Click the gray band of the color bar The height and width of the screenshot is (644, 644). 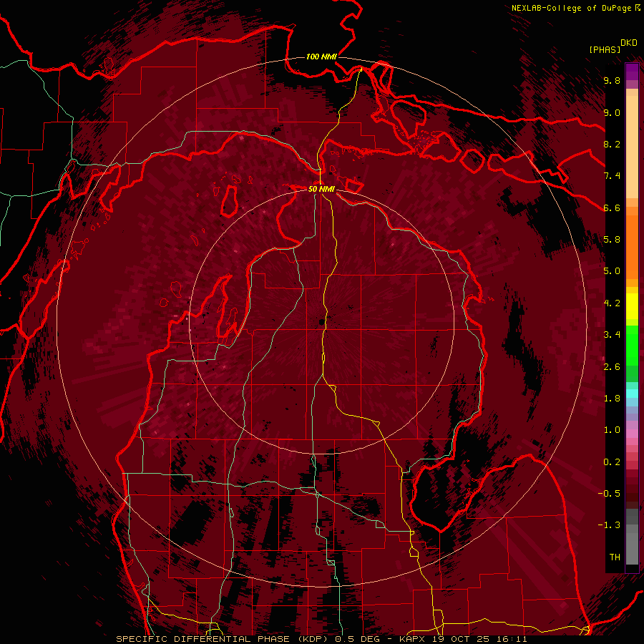632,538
